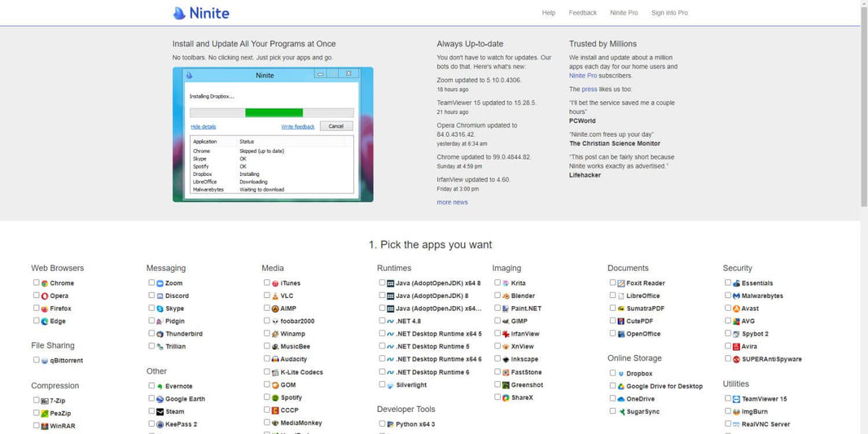
Task: Click the Python x64 3 icon
Action: [390, 424]
